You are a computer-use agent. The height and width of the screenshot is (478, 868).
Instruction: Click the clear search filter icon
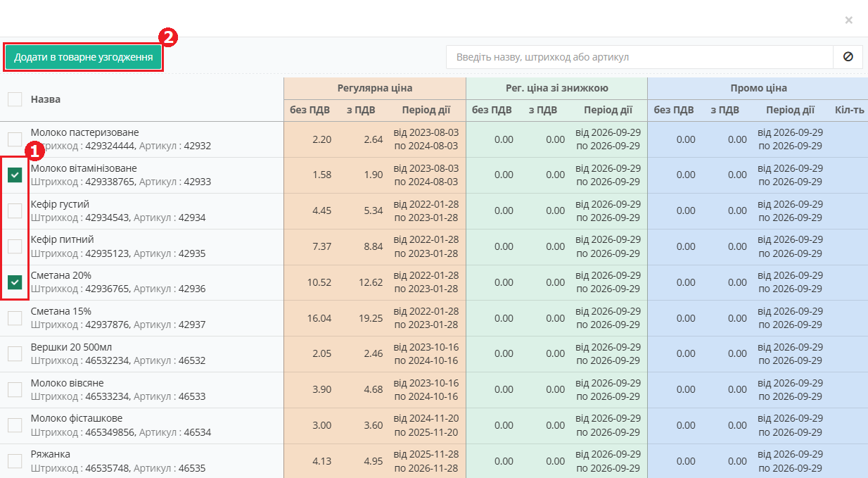848,57
